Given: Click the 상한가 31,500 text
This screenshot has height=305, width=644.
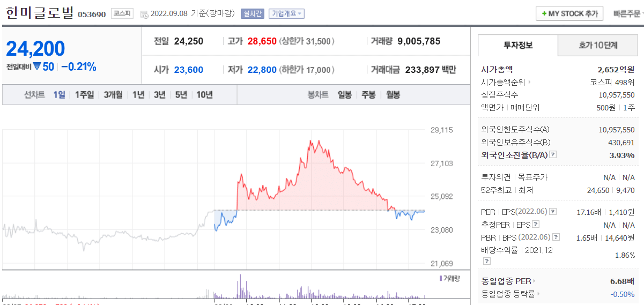Looking at the screenshot, I should pos(307,41).
